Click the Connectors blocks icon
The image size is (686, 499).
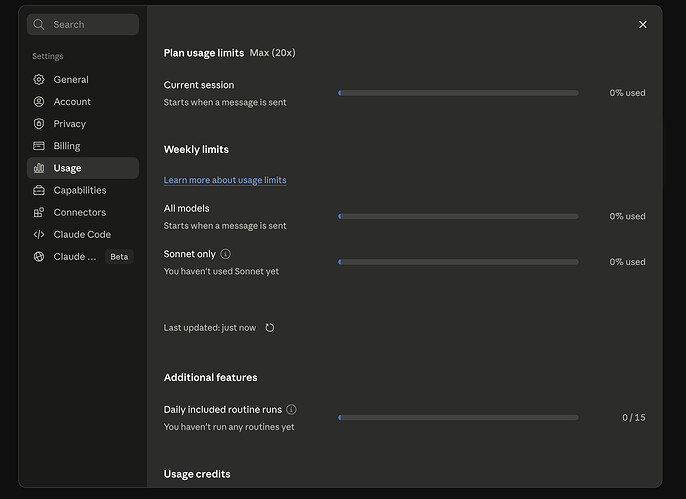[39, 212]
